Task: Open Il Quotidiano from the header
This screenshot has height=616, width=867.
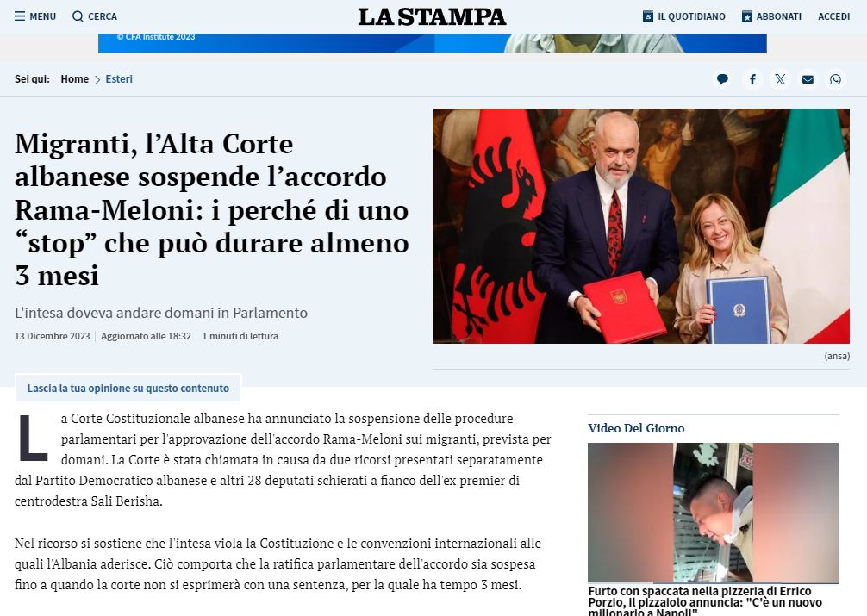Action: (x=691, y=16)
